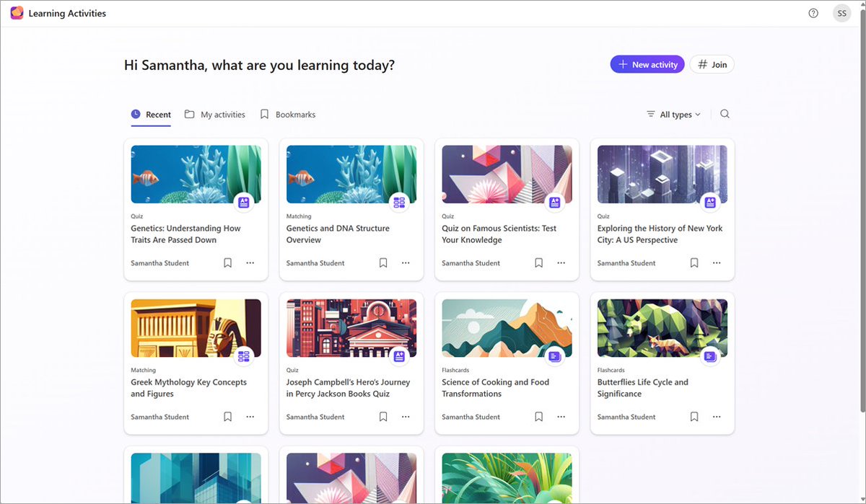Image resolution: width=866 pixels, height=504 pixels.
Task: Open Butterflies Life Cycle and Significance title
Action: tap(643, 388)
